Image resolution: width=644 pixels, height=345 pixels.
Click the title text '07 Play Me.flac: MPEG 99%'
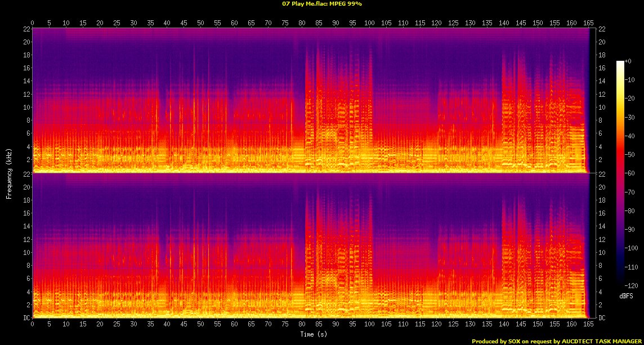tap(321, 3)
